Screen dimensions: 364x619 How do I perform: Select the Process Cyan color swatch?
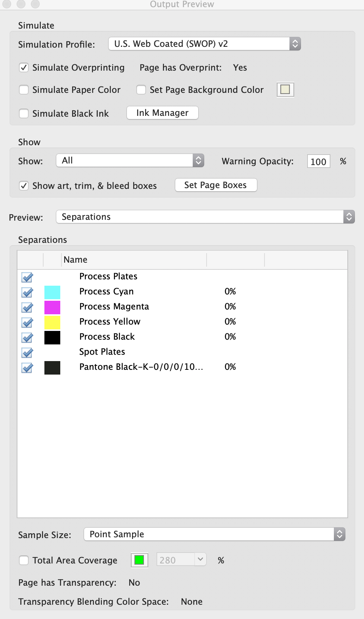pyautogui.click(x=52, y=292)
